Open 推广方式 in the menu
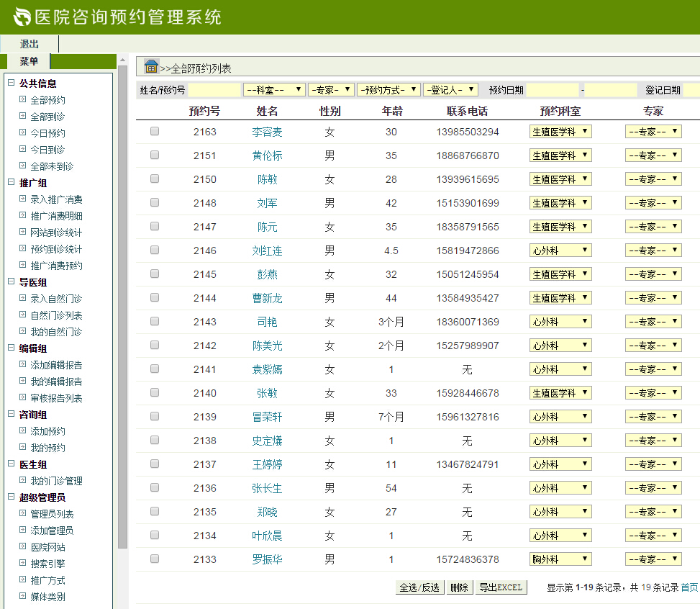 (47, 580)
